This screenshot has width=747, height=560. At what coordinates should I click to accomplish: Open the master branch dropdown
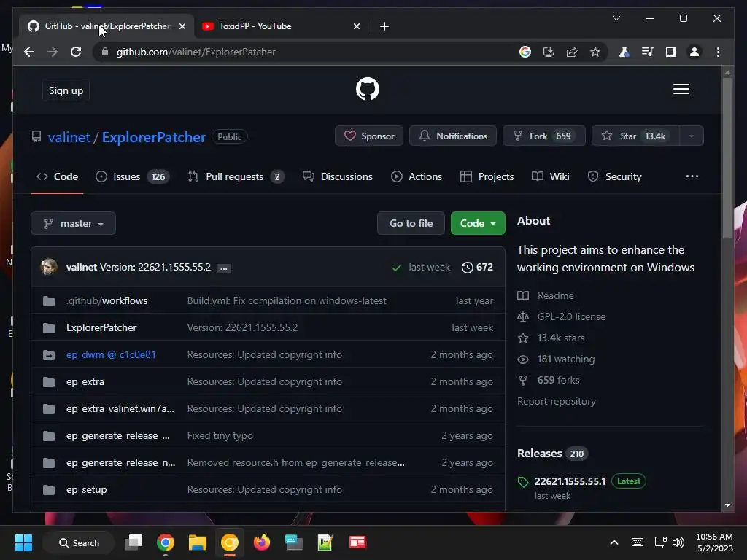pyautogui.click(x=74, y=223)
